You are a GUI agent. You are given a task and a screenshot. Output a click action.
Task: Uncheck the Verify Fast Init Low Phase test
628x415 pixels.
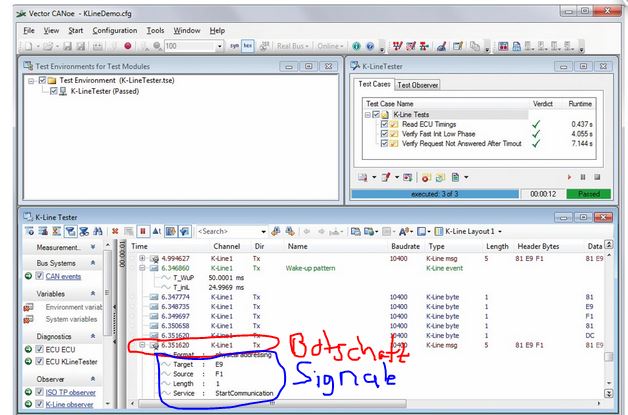(x=384, y=134)
